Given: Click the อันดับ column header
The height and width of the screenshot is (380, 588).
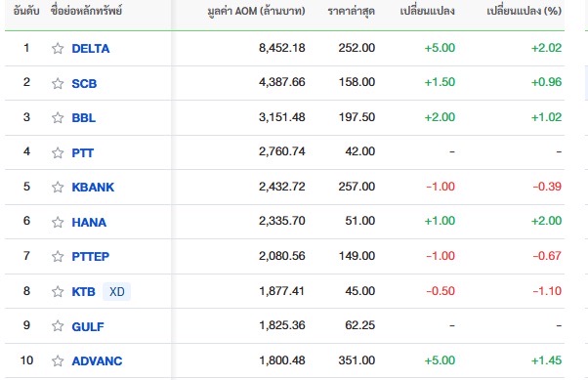Looking at the screenshot, I should 26,11.
